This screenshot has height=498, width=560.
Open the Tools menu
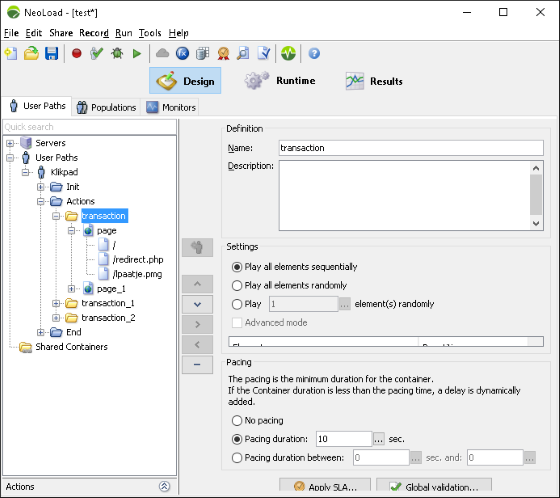(150, 33)
